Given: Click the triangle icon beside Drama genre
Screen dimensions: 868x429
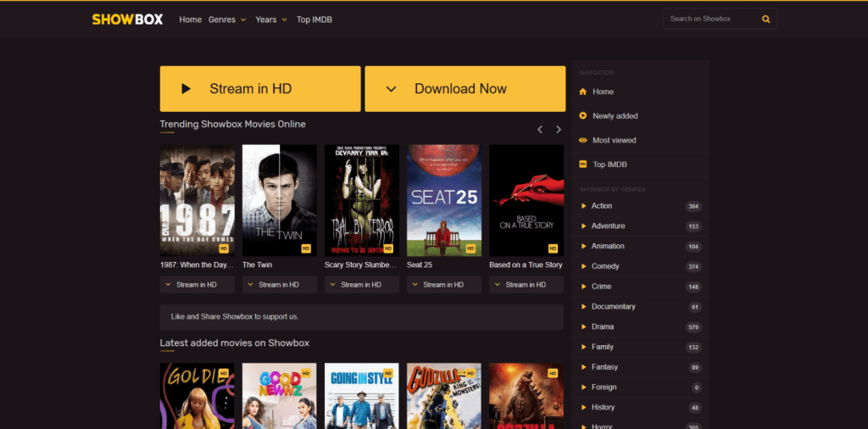Looking at the screenshot, I should [583, 326].
